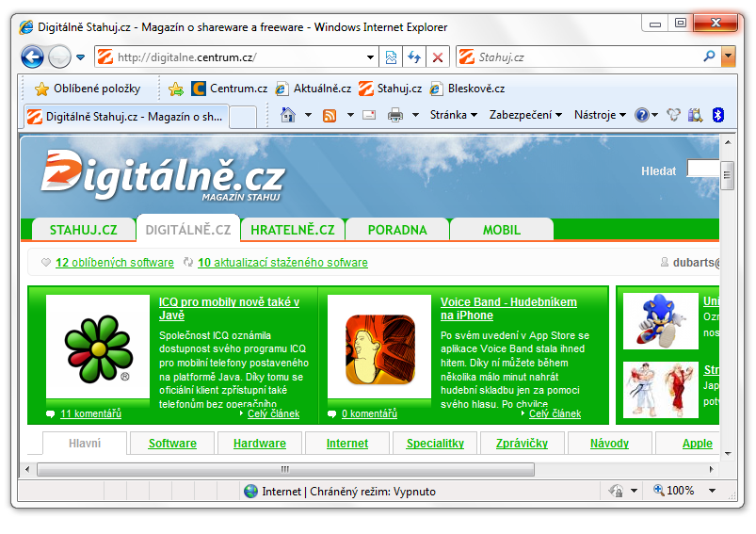The width and height of the screenshot is (756, 534).
Task: Click the Print icon
Action: [395, 115]
